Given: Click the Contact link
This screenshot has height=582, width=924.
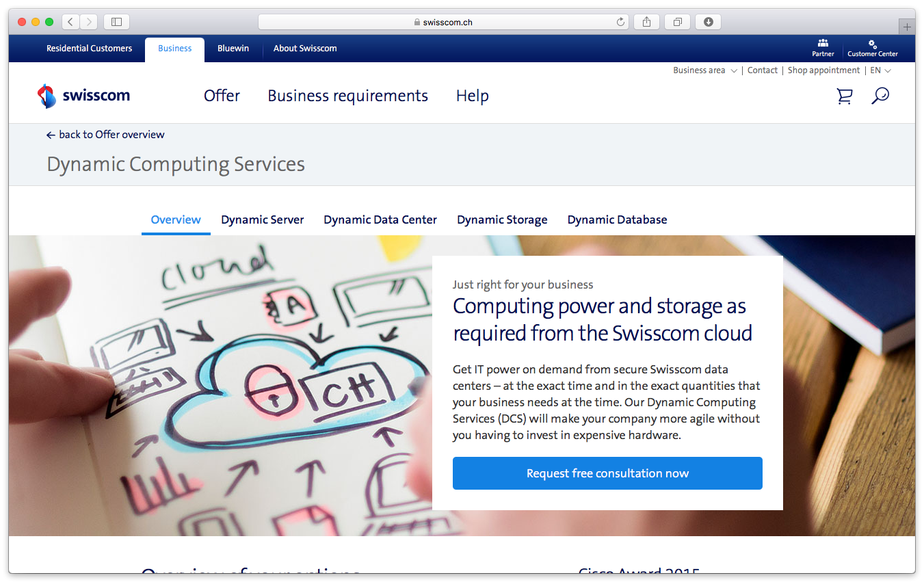Looking at the screenshot, I should click(x=763, y=70).
